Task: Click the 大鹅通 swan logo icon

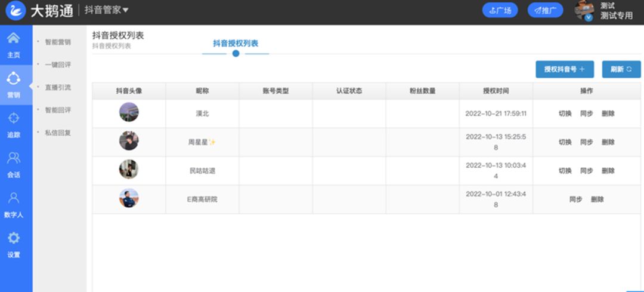Action: point(16,10)
